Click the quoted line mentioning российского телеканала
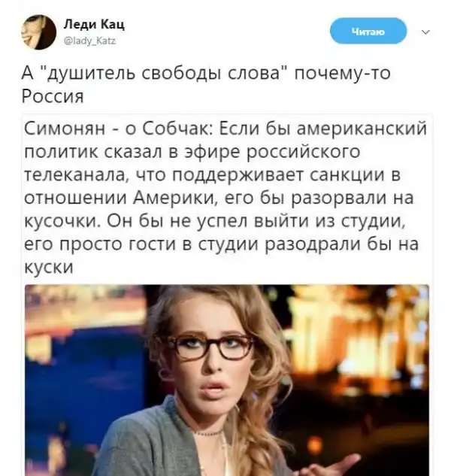 pyautogui.click(x=192, y=151)
